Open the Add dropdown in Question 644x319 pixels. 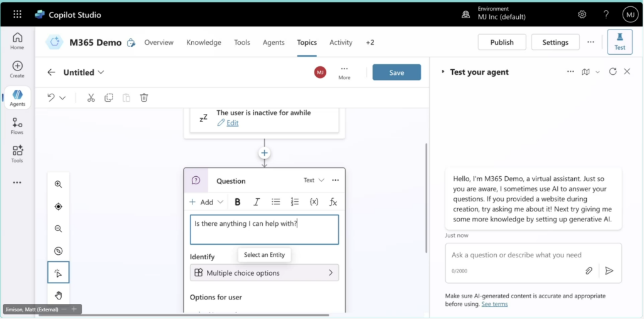point(206,202)
